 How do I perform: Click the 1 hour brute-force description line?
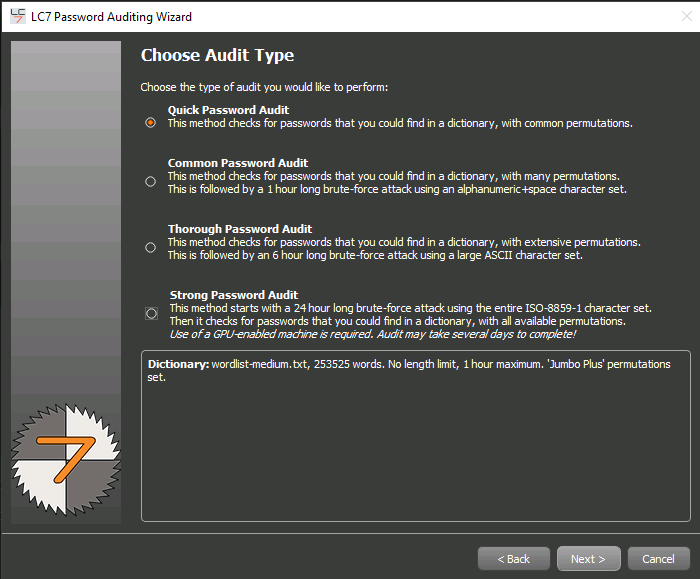pos(396,189)
